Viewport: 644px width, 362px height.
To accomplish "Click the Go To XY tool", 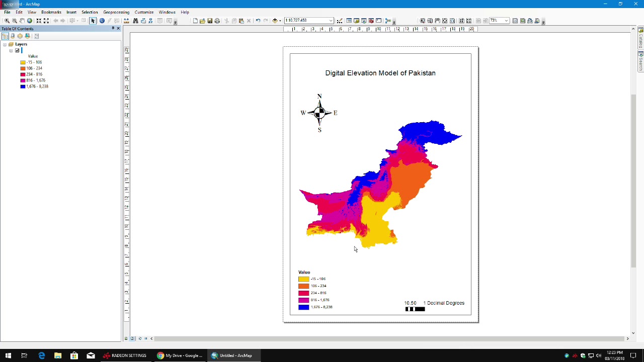I will point(150,21).
